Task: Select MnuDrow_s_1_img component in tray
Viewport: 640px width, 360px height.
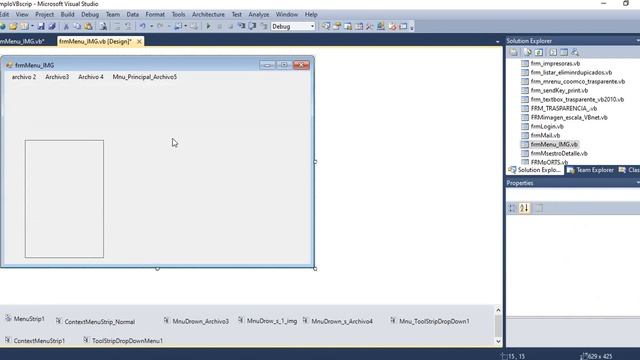Action: tap(267, 321)
